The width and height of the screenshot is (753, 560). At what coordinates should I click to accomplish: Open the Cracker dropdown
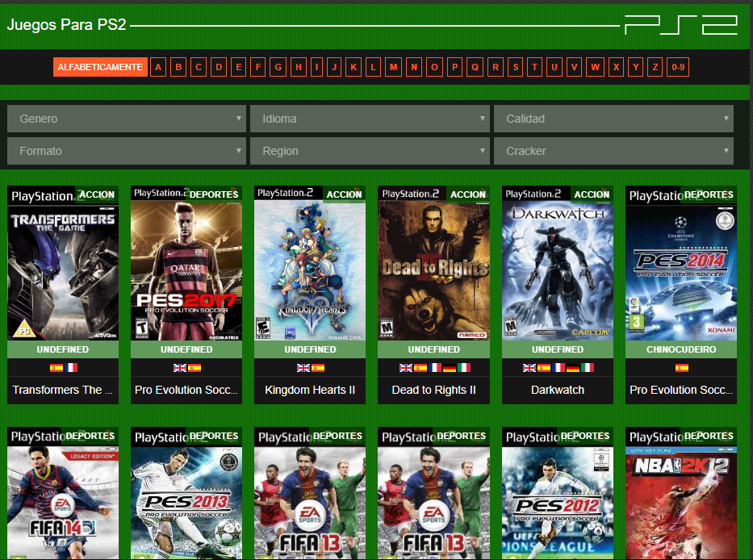click(x=613, y=151)
